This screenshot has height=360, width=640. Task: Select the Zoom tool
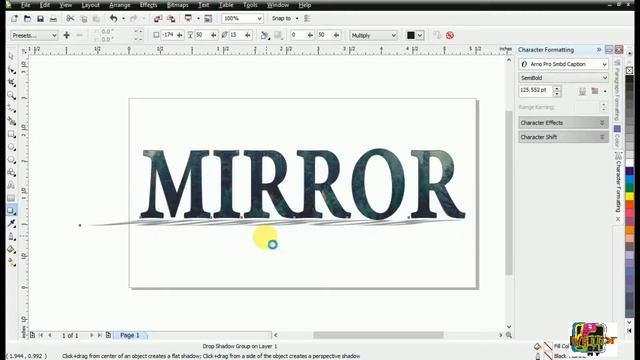click(x=11, y=96)
